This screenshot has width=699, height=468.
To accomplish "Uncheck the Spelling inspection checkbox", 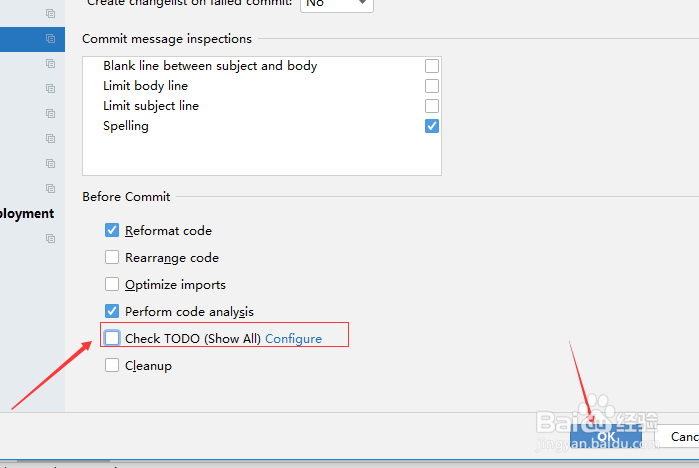I will [432, 126].
